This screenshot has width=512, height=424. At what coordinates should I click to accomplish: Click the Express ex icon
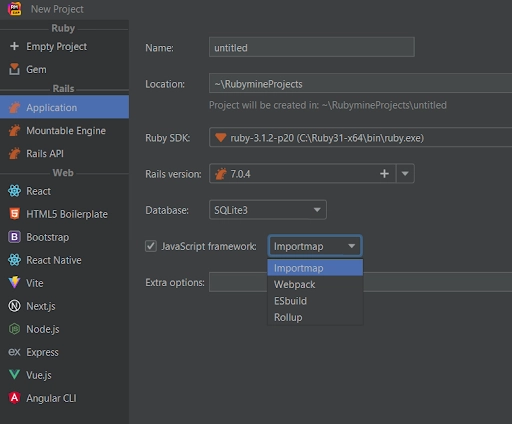point(14,352)
